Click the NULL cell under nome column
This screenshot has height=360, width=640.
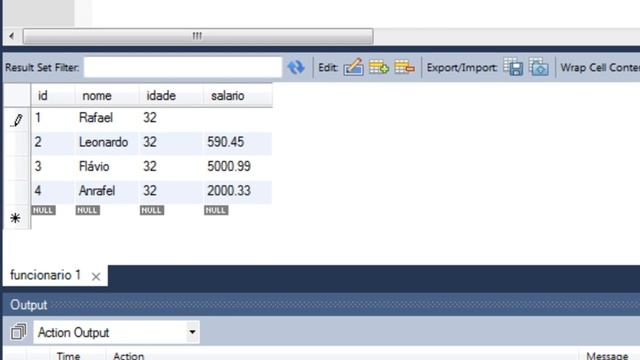(x=88, y=211)
